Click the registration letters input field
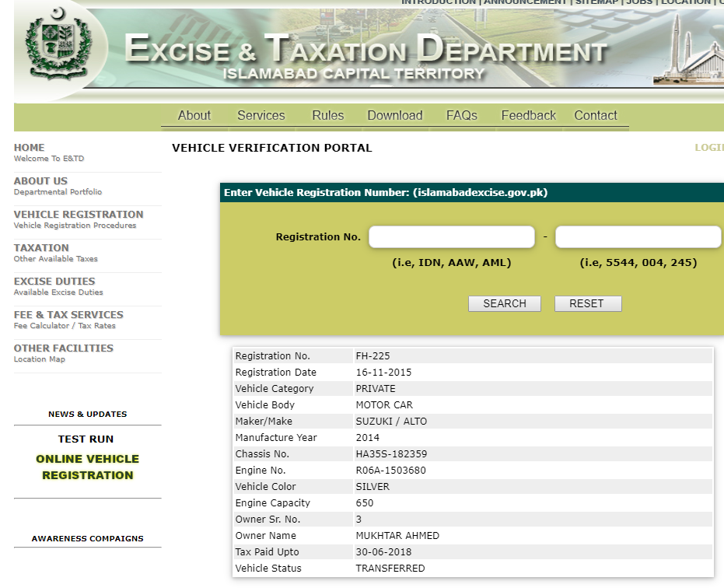The image size is (724, 588). click(x=451, y=237)
